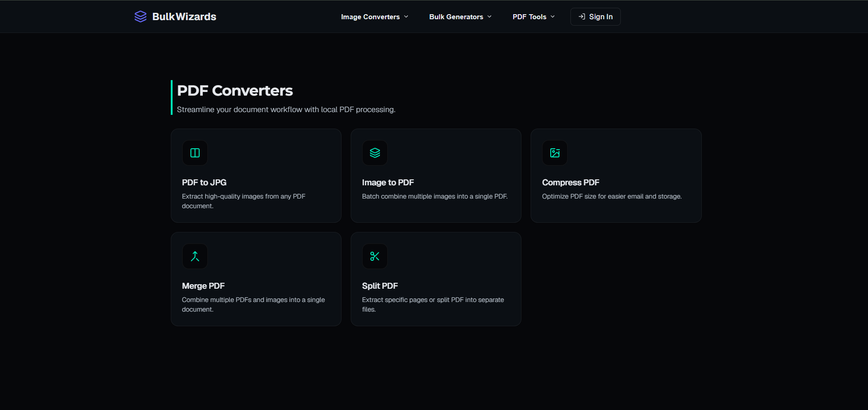
Task: Click the Merge PDF arrow icon
Action: (x=195, y=256)
